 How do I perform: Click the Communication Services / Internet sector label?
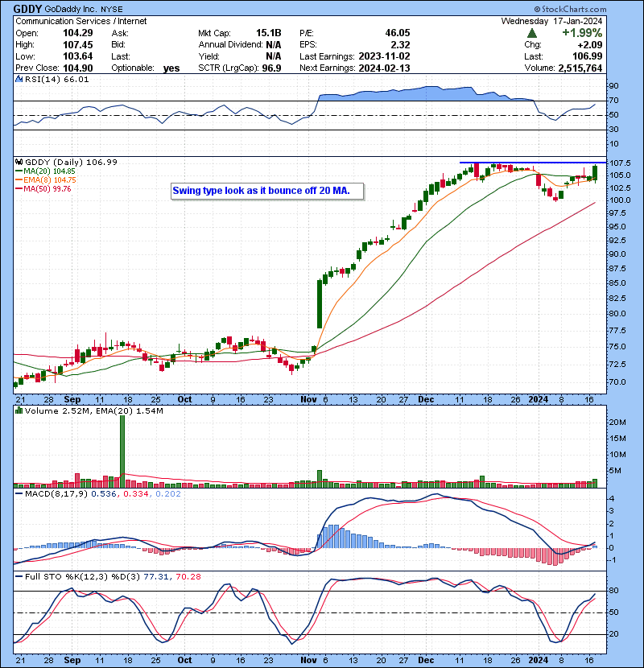click(81, 21)
